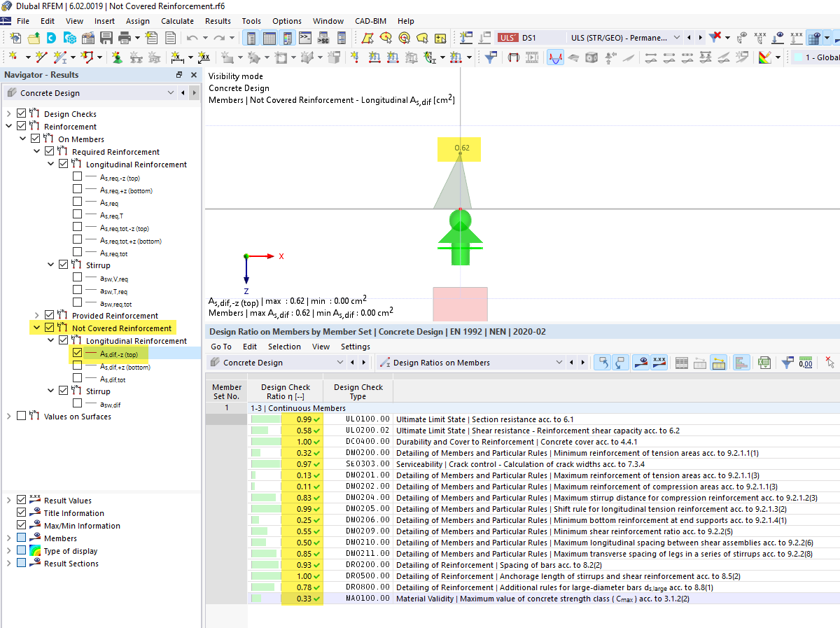Click the Undo arrow icon
The image size is (840, 628).
(x=192, y=38)
